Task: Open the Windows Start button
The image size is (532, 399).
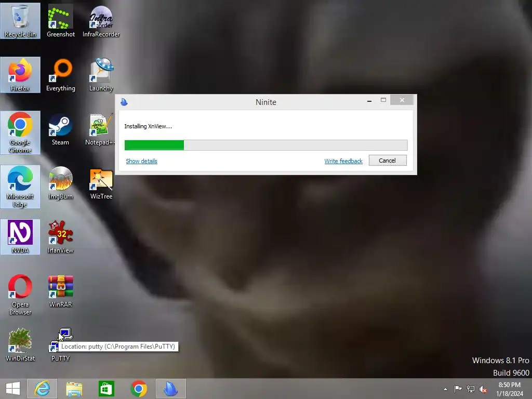Action: 13,389
